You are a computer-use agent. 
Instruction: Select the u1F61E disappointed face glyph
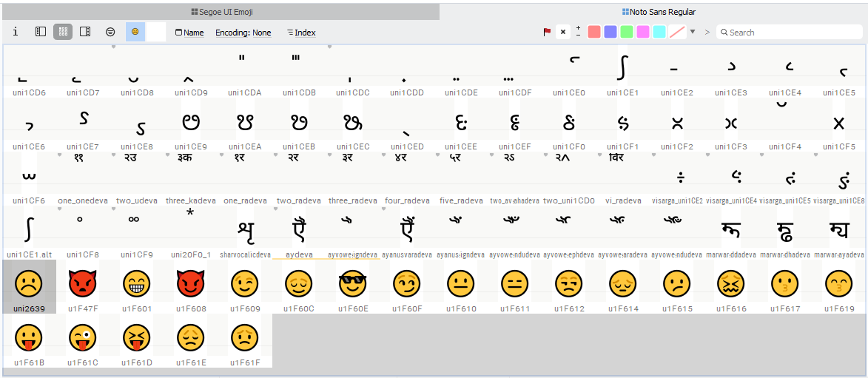point(192,340)
